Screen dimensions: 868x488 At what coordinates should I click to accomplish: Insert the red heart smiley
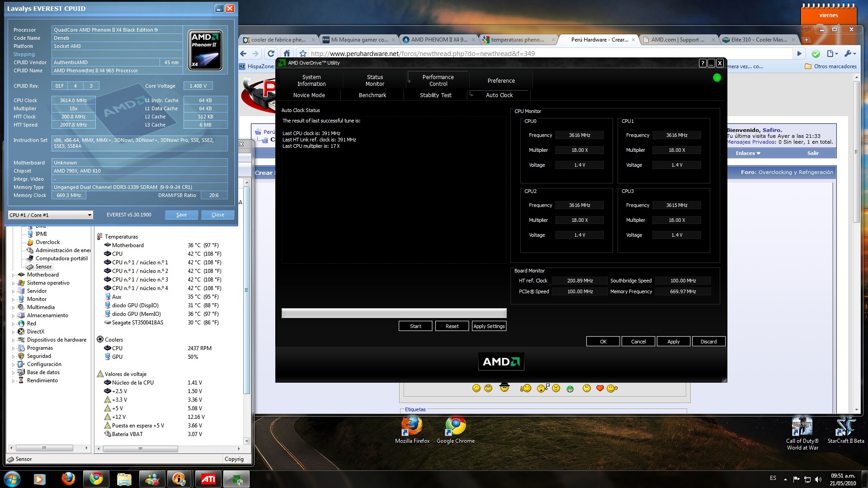pos(600,388)
